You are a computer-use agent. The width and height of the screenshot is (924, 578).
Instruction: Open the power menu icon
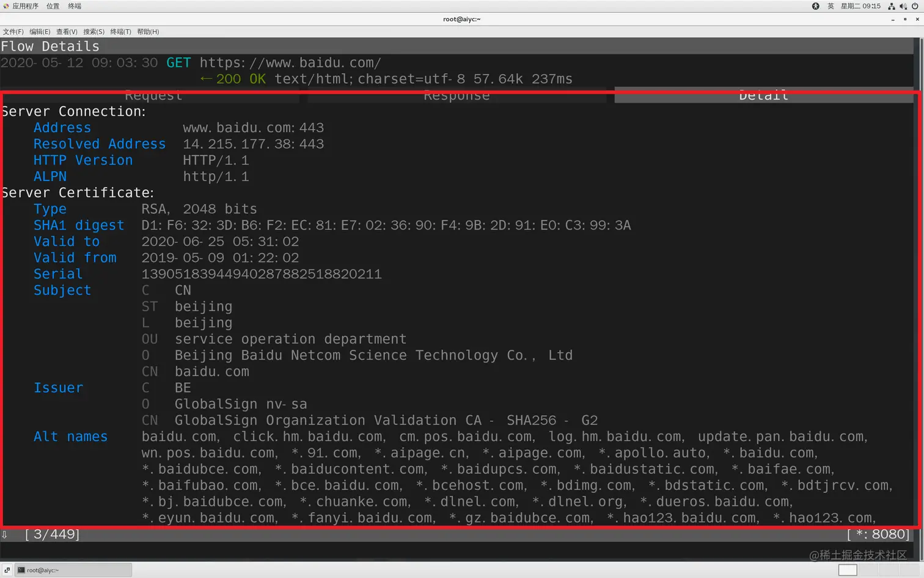915,6
